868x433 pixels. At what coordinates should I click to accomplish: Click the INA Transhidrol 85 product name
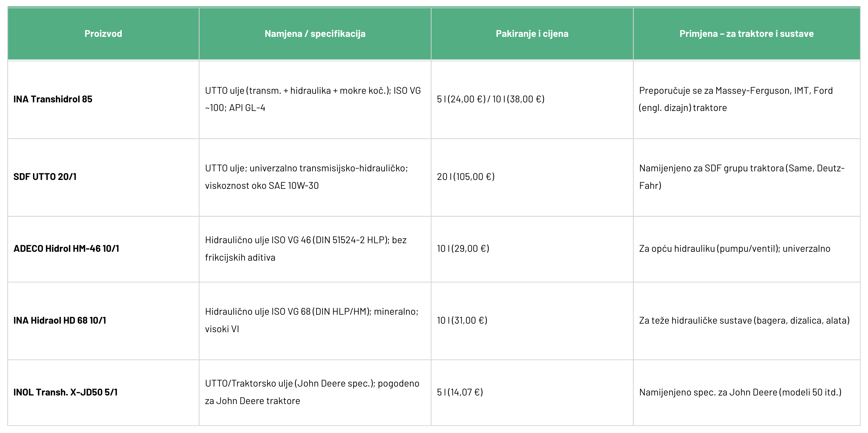52,99
